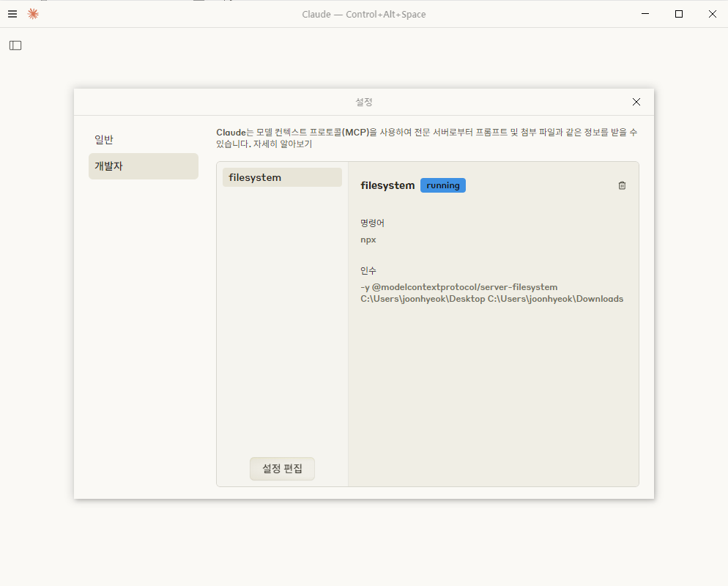Select the 개발자 settings tab
Viewport: 728px width, 586px height.
coord(144,166)
